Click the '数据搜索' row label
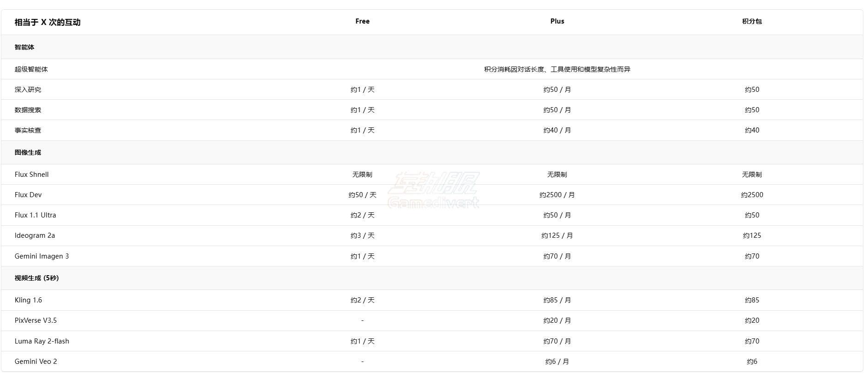Viewport: 868px width, 380px height. [x=28, y=110]
